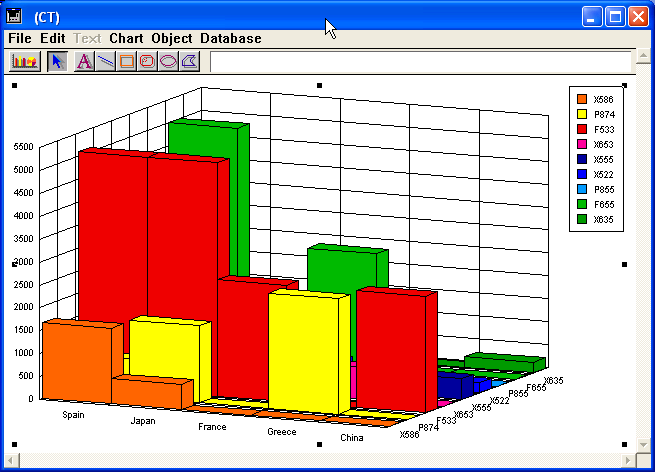Select the text tool (letter A)

[84, 61]
